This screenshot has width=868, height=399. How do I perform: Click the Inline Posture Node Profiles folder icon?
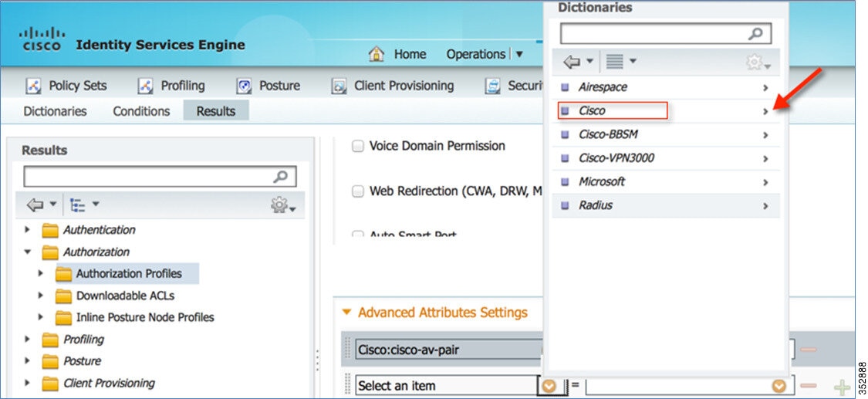coord(64,318)
